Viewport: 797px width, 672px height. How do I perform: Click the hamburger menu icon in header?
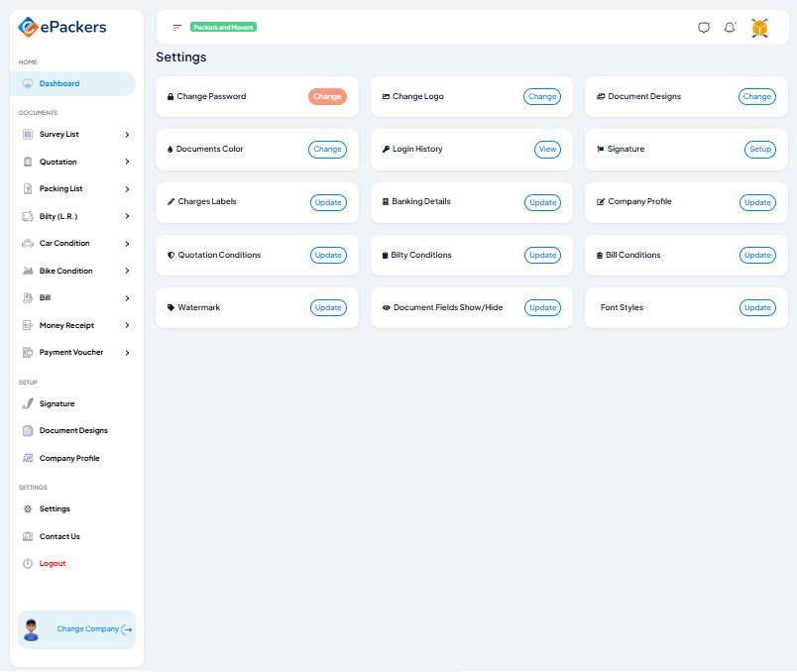pos(177,28)
